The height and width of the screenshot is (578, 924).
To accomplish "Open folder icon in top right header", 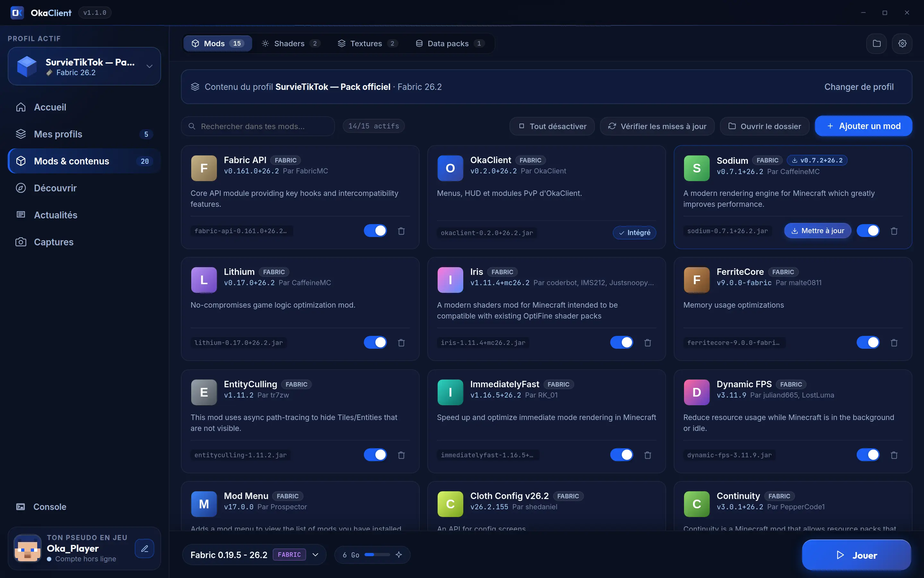I will click(x=877, y=44).
